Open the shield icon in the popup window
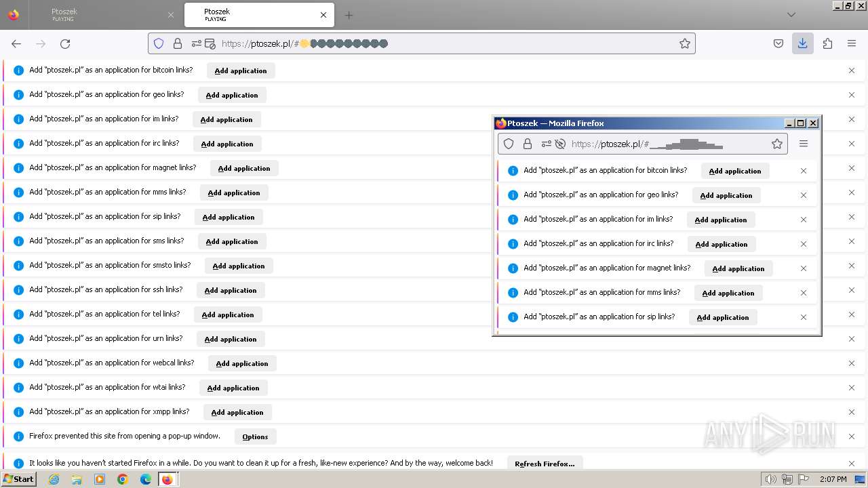Image resolution: width=868 pixels, height=488 pixels. pyautogui.click(x=509, y=144)
